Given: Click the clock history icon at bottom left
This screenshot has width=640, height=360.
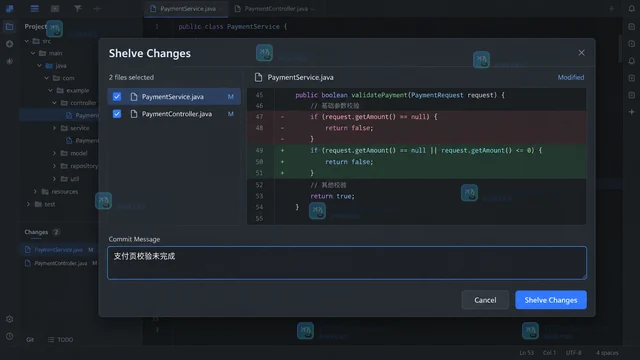Looking at the screenshot, I should pyautogui.click(x=9, y=336).
